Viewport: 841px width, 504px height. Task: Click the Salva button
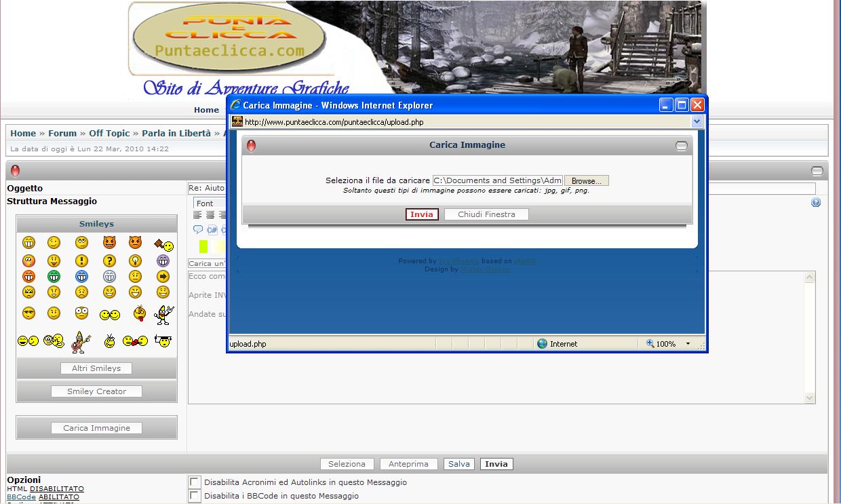(x=459, y=464)
